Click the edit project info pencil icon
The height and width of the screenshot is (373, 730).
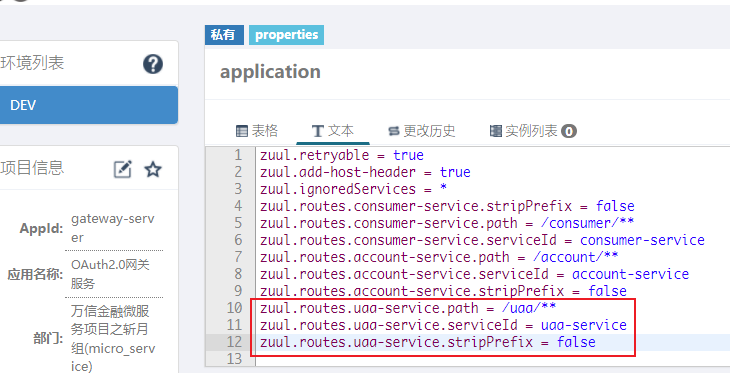coord(123,169)
